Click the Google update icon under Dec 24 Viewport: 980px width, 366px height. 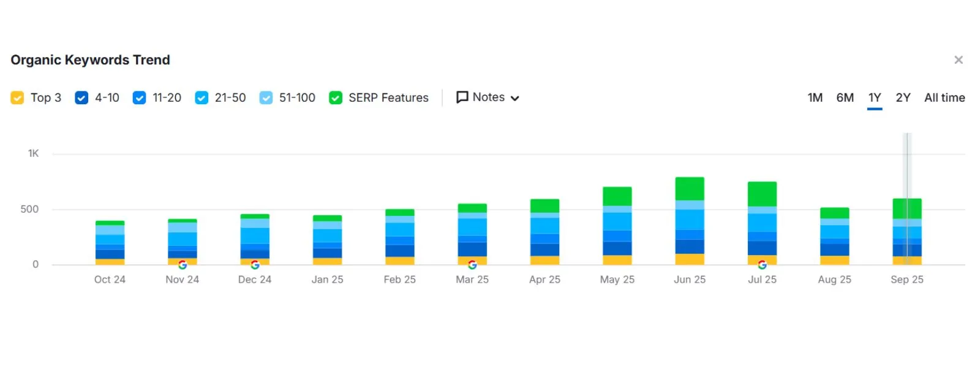[255, 265]
